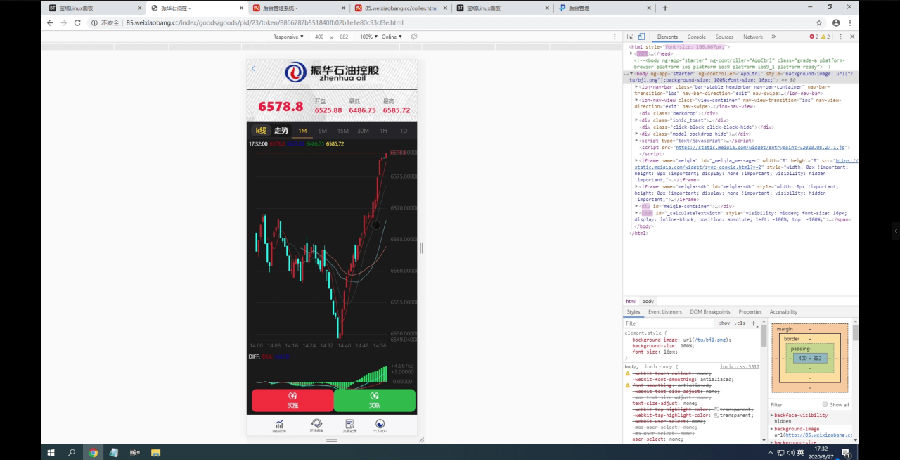900x460 pixels.
Task: Click the Styles filter input field
Action: pos(669,323)
